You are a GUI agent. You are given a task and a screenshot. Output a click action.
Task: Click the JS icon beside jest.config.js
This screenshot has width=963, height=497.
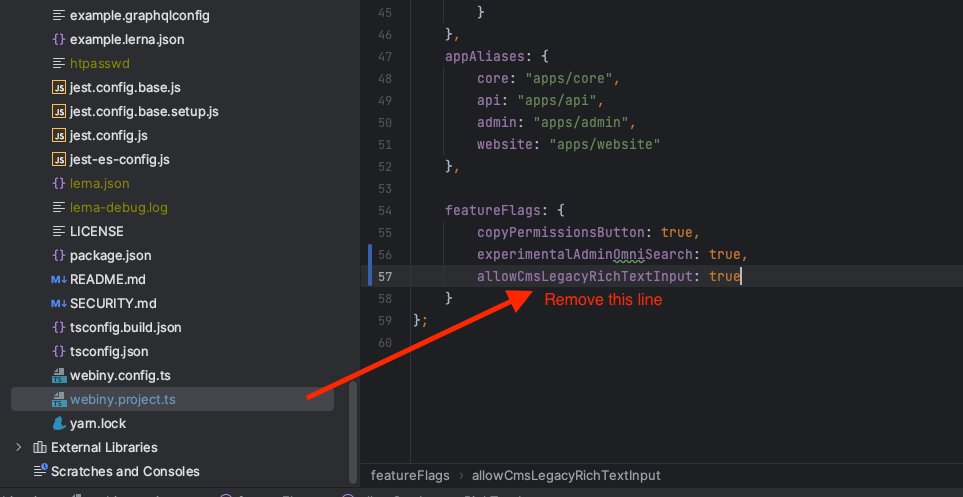59,136
